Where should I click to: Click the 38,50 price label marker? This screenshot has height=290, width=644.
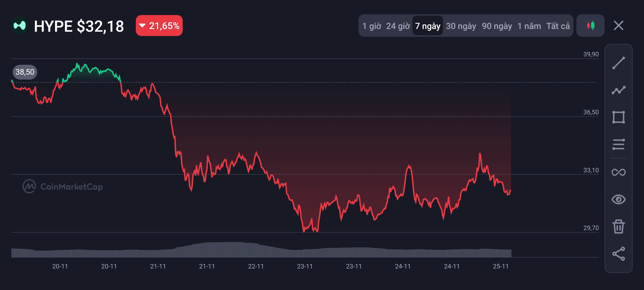(x=25, y=72)
